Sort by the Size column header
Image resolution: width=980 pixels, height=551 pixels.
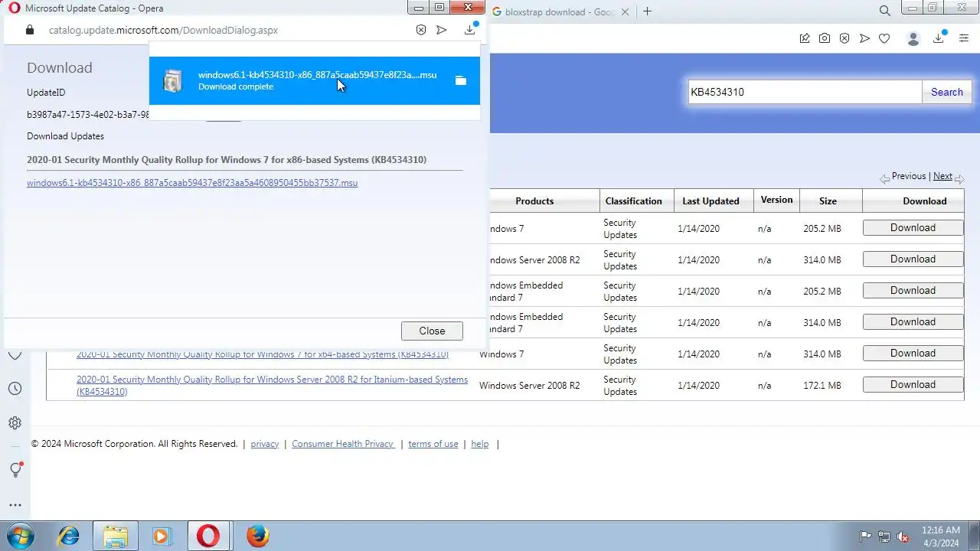[x=828, y=201]
